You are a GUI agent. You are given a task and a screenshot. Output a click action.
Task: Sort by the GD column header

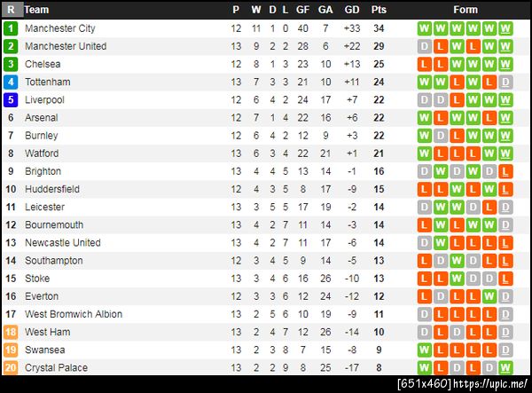(352, 10)
